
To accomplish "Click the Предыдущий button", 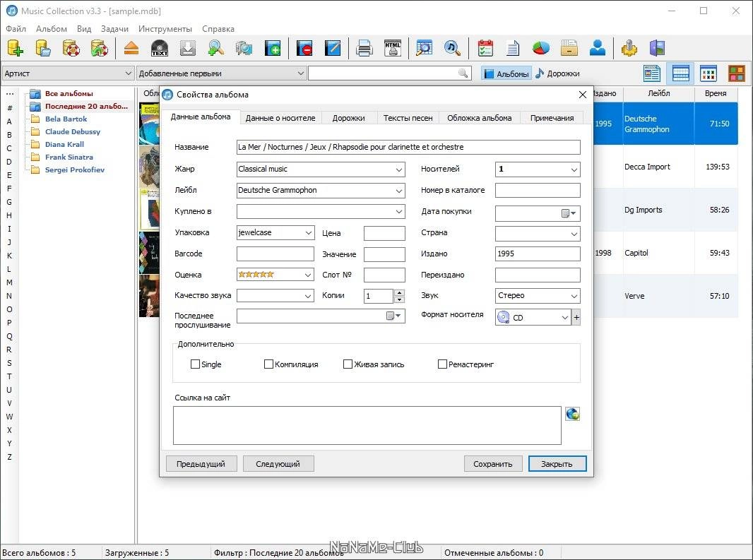I will click(x=201, y=464).
